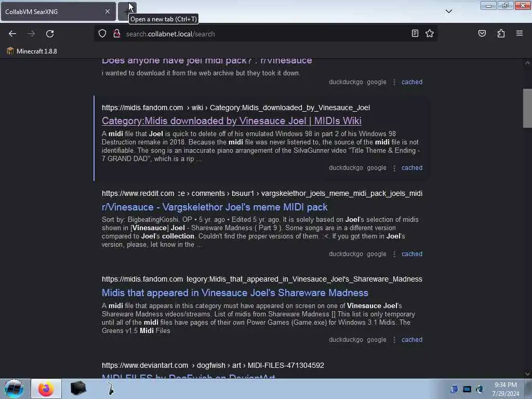
Task: Open cached link for reddit joel midi pack question
Action: (x=412, y=82)
